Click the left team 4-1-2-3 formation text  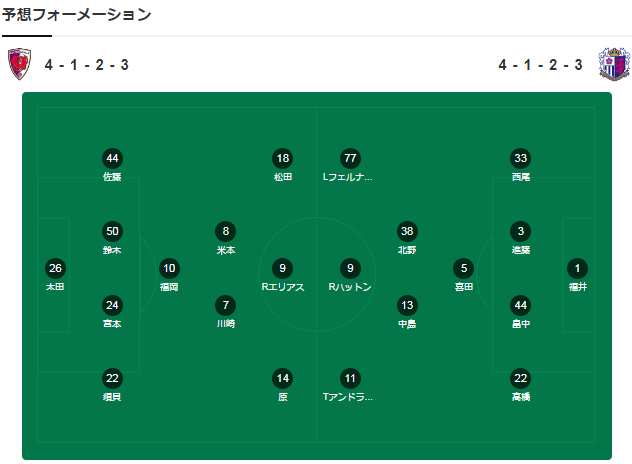point(87,66)
